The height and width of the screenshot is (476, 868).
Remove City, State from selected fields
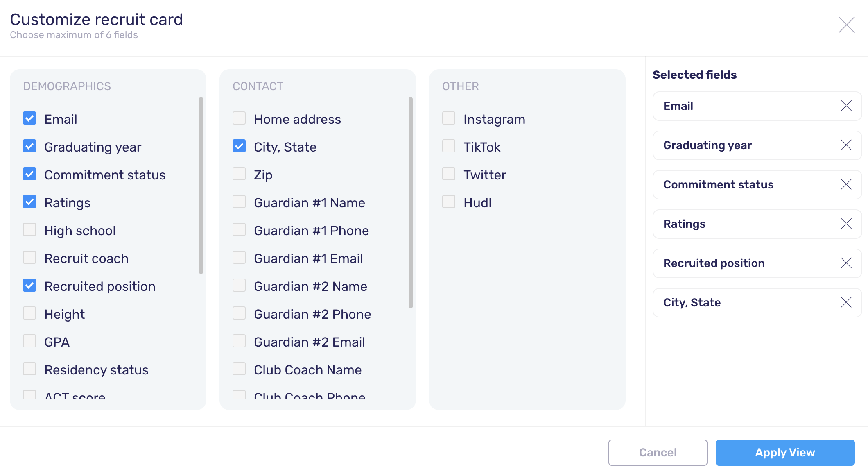(846, 302)
